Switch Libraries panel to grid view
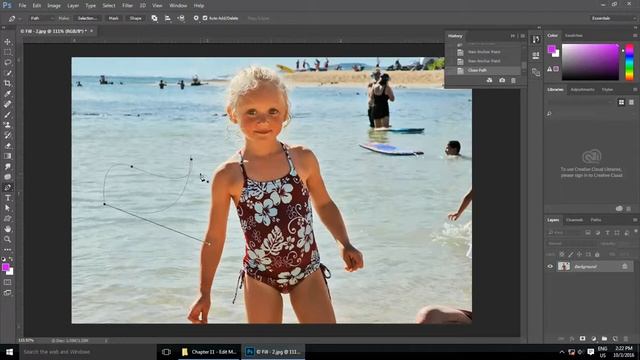This screenshot has height=360, width=640. coord(621,102)
